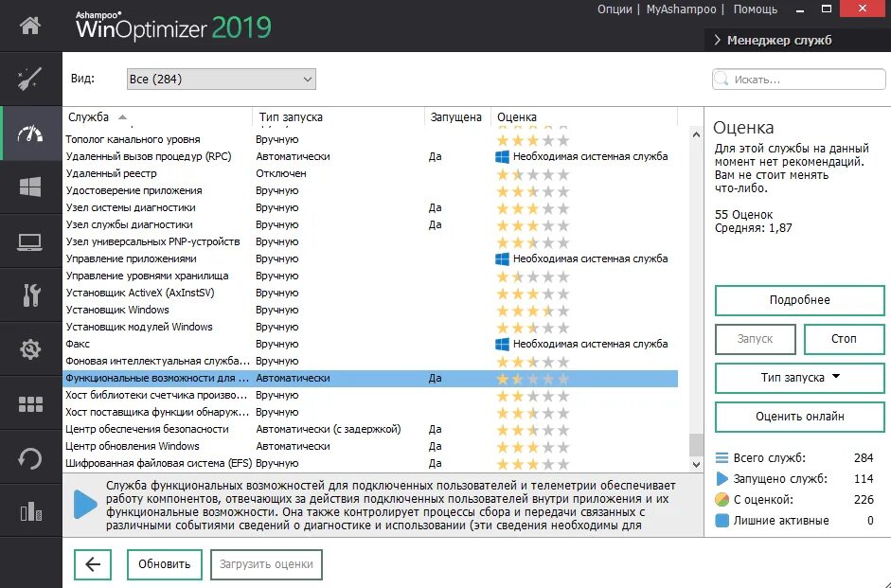Open the MyAshampoo menu

pyautogui.click(x=681, y=9)
